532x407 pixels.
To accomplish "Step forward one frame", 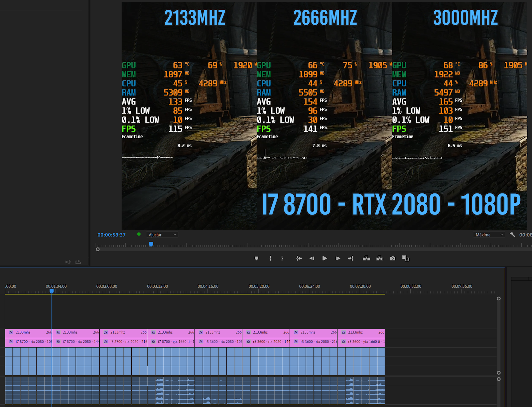I will [338, 258].
